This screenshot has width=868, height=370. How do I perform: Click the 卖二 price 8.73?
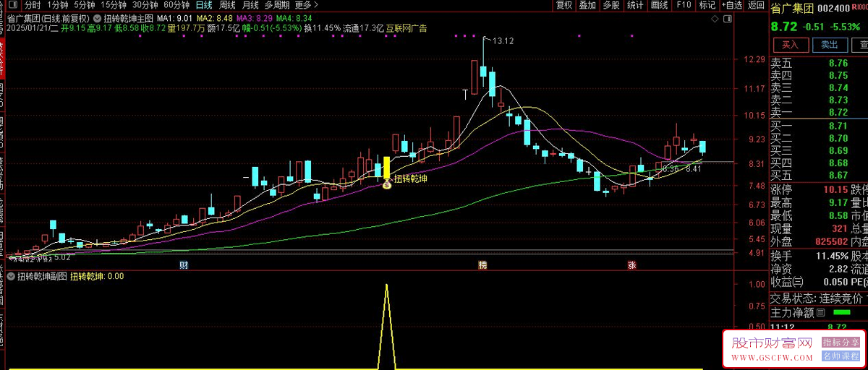click(x=838, y=100)
